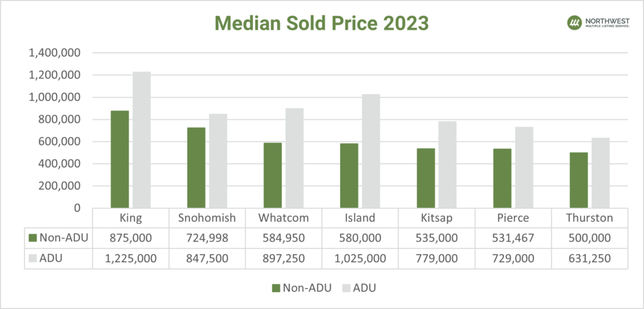Click the Whatcom county green Non-ADU bar
The image size is (644, 309).
point(273,175)
